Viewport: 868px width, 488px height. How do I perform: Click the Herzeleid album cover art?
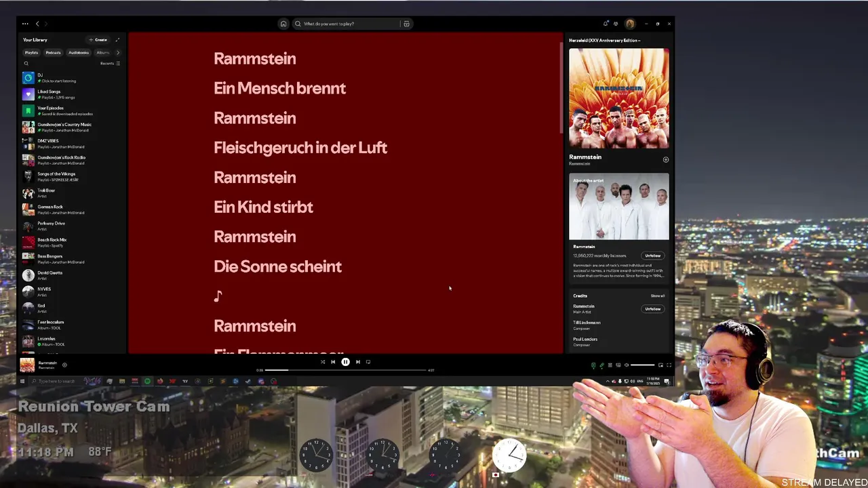tap(618, 98)
